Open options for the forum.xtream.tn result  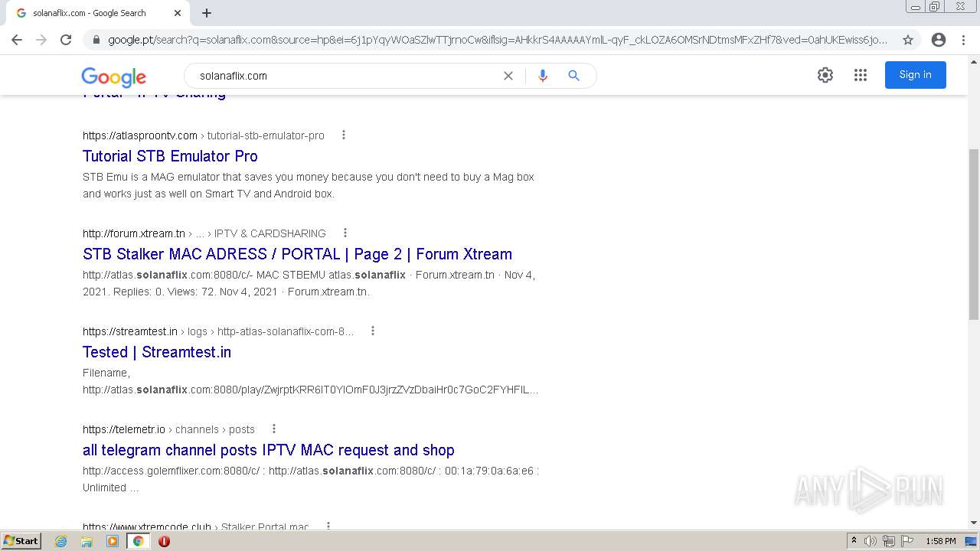pos(345,233)
